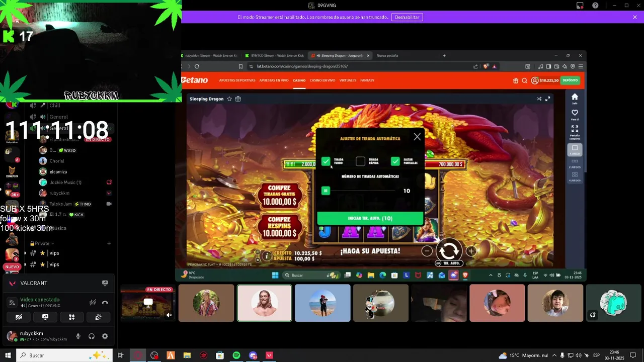Open the Discord soundboard button
The image size is (644, 362).
(x=98, y=317)
